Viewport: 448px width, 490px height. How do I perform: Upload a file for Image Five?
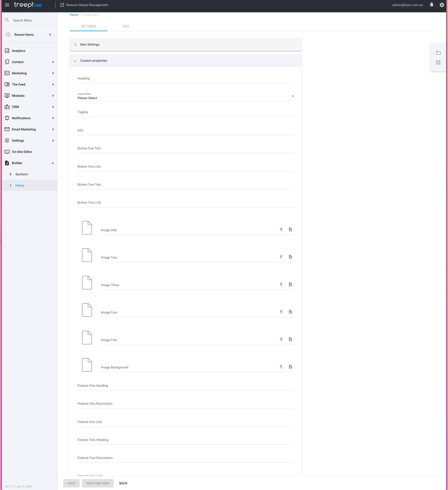click(x=281, y=339)
